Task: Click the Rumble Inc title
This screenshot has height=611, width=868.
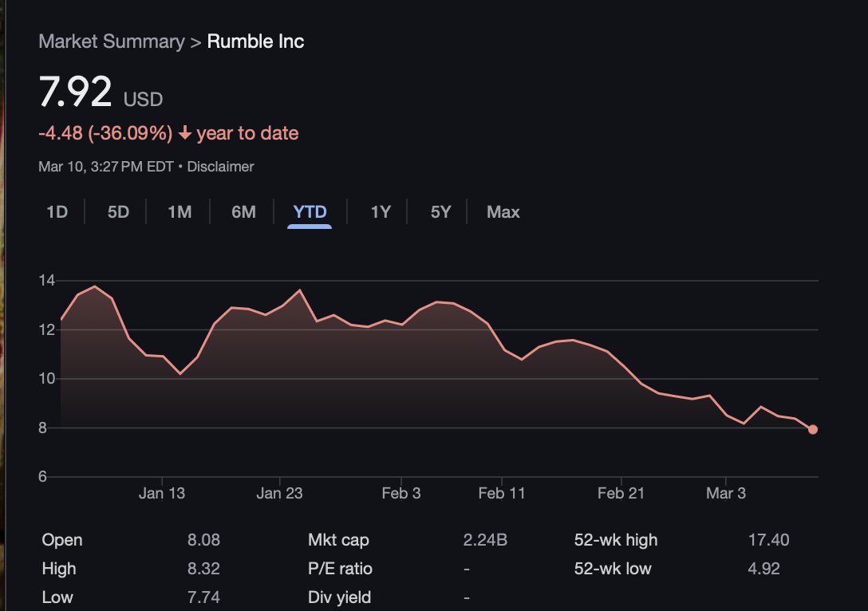Action: coord(255,41)
